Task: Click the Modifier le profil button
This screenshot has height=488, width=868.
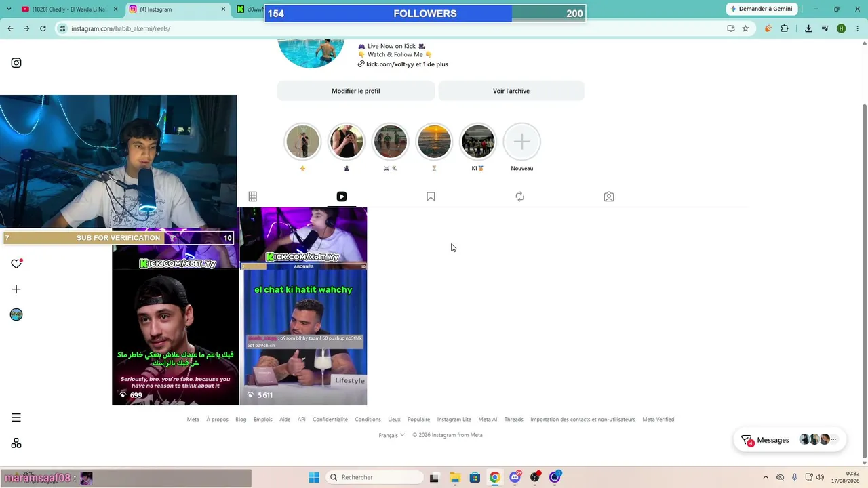Action: (x=355, y=91)
